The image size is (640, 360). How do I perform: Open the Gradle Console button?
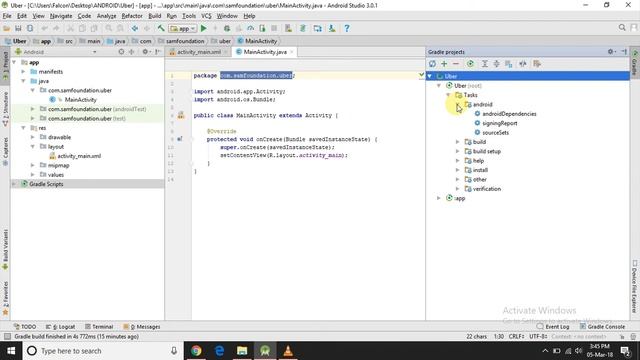coord(602,327)
